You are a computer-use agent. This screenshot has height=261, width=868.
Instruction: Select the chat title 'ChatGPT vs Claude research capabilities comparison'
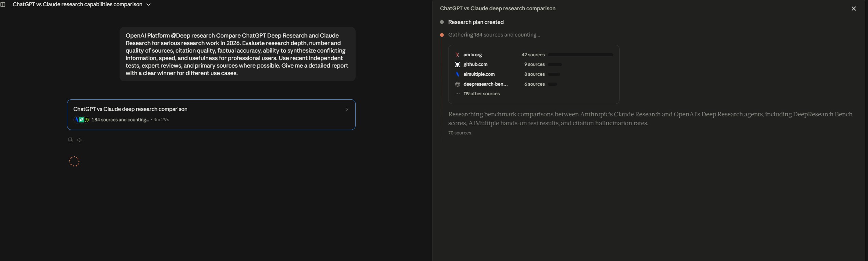(78, 4)
